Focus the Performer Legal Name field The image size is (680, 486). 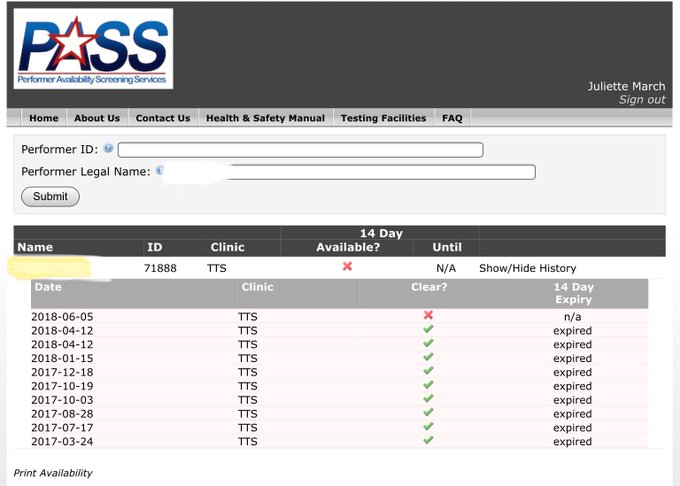tap(348, 172)
